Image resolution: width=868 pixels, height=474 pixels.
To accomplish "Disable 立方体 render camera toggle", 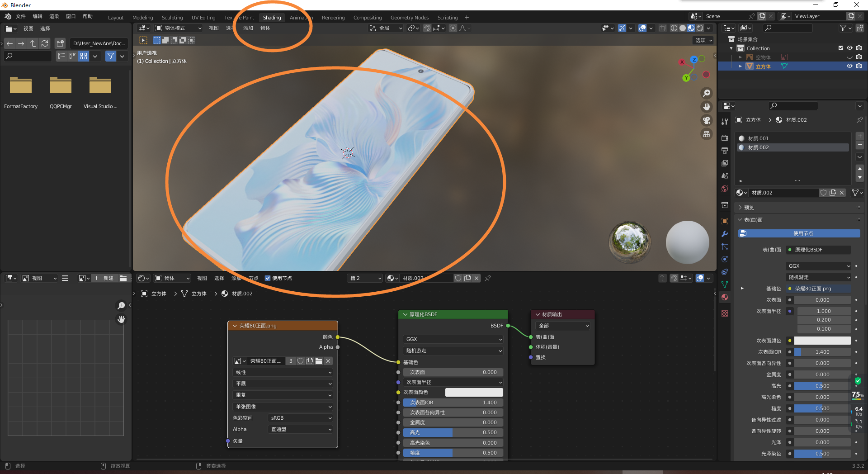I will pyautogui.click(x=859, y=66).
